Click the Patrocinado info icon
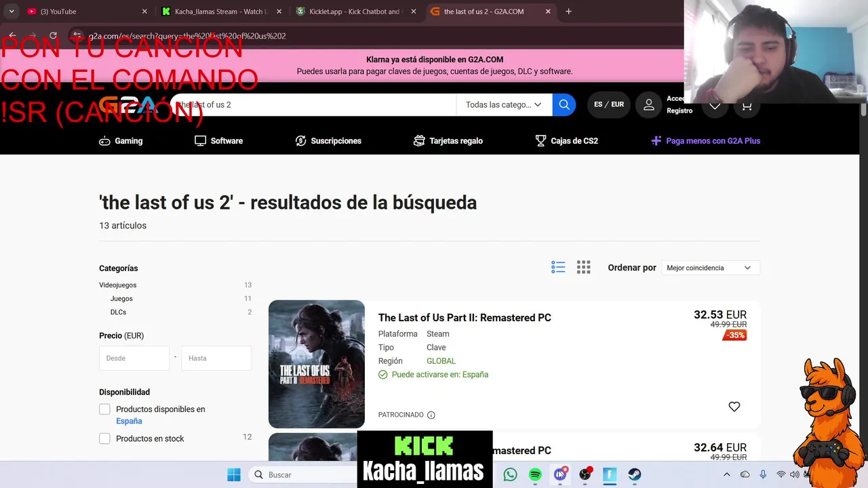Screen dimensions: 868x488 (x=431, y=415)
